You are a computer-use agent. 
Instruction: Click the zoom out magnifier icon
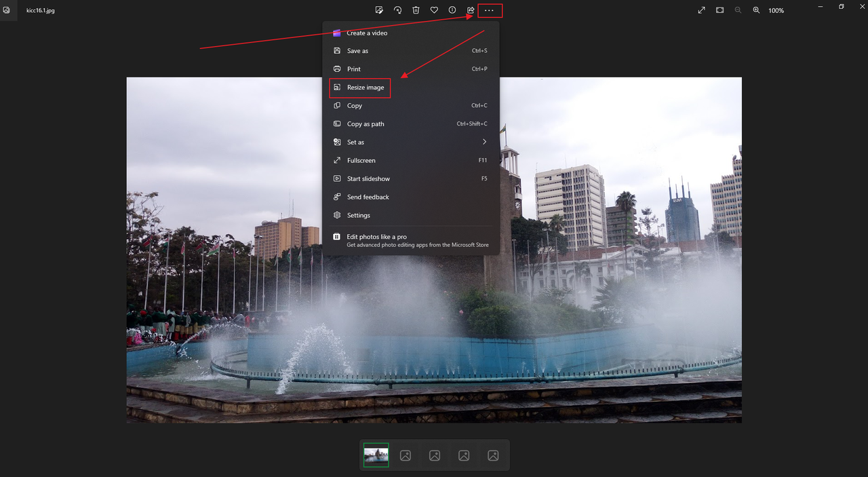738,10
